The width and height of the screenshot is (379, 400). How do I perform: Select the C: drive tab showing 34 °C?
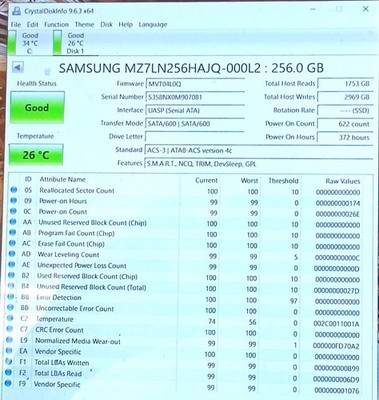click(24, 43)
